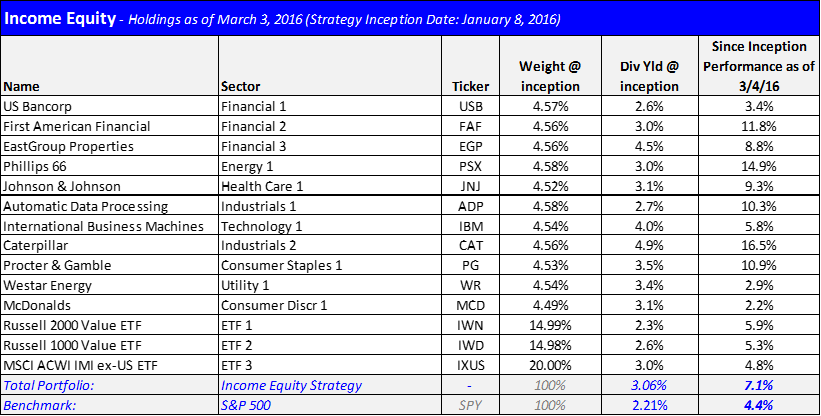Click the USB ticker cell
Viewport: 821px width, 416px height.
(471, 106)
